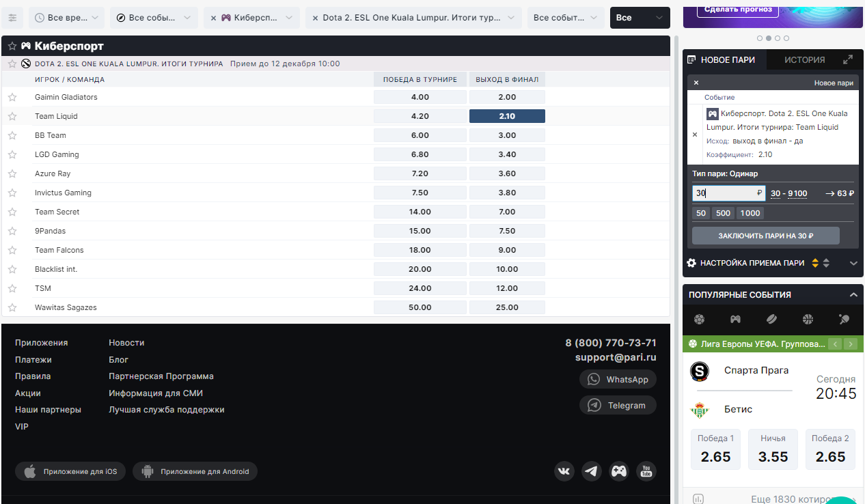Open the VK social icon
Viewport: 865px width, 504px height.
pos(564,471)
